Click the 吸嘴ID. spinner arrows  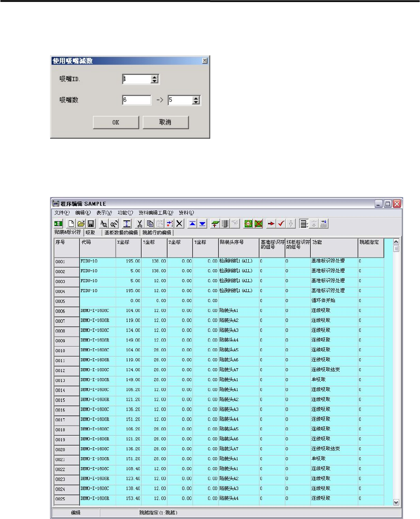(x=155, y=79)
